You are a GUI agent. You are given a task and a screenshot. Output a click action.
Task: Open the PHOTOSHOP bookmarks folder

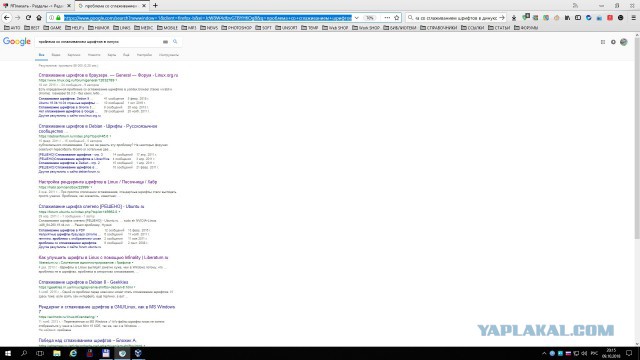pyautogui.click(x=237, y=28)
